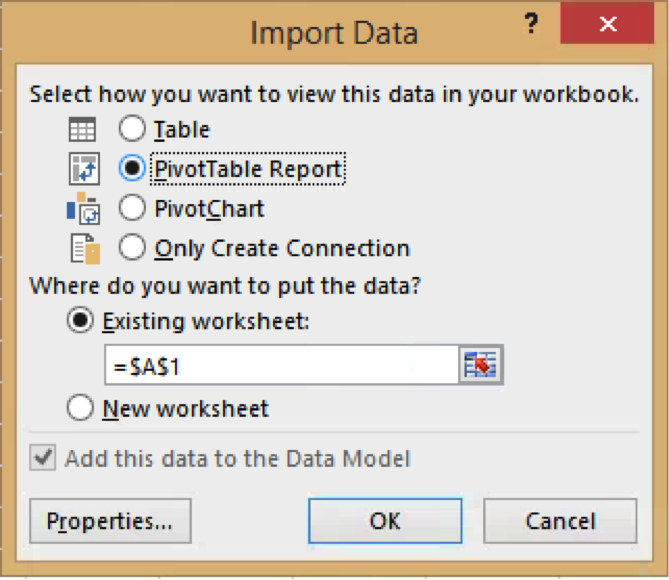This screenshot has height=580, width=669.
Task: Click the 'Where do you want to put the data?' text
Action: click(x=225, y=286)
